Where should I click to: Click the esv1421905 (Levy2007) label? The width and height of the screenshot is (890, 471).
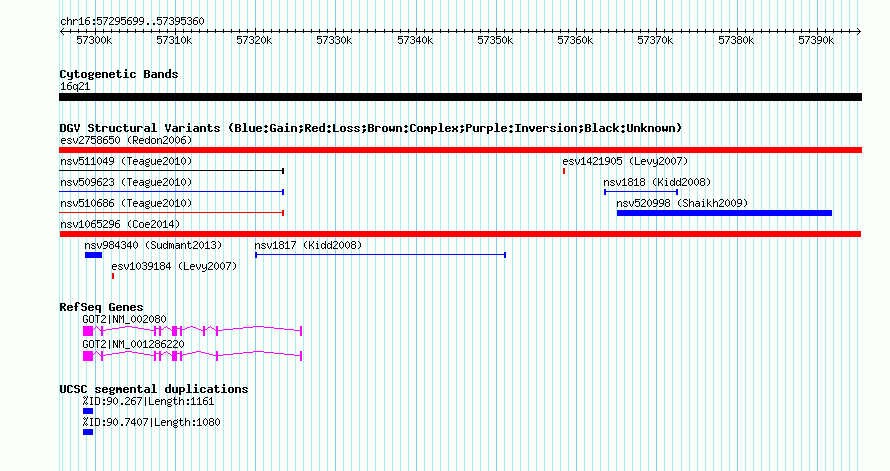point(625,161)
